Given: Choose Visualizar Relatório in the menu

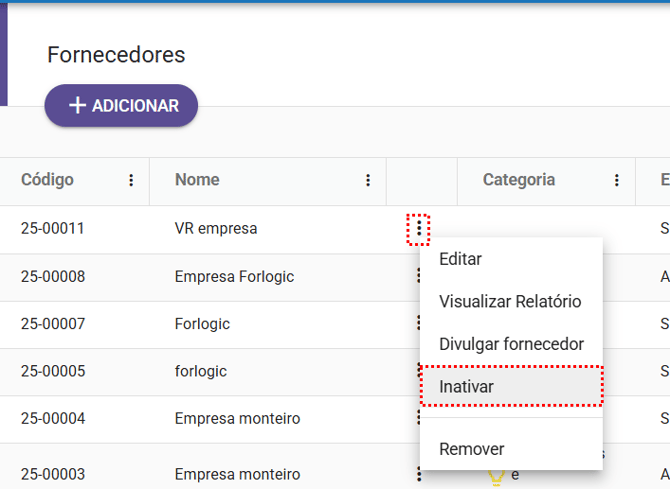Looking at the screenshot, I should tap(510, 301).
